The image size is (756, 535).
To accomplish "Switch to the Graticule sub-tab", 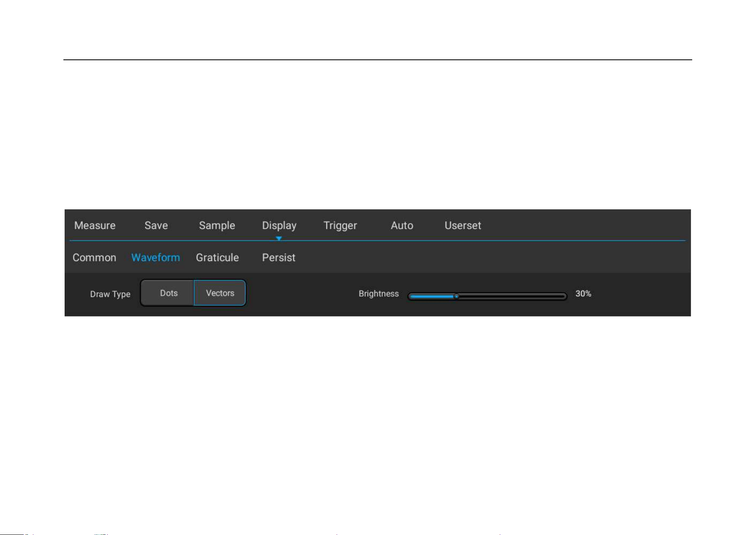I will click(x=217, y=258).
